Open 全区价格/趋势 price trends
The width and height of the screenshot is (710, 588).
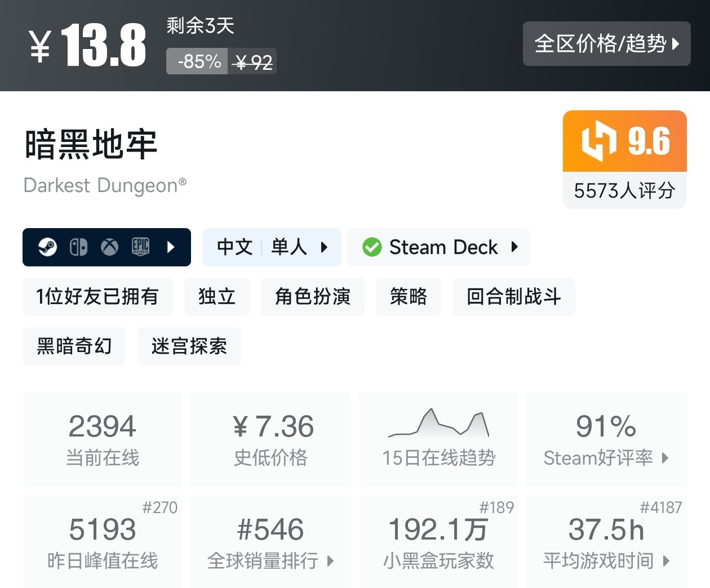pos(606,43)
